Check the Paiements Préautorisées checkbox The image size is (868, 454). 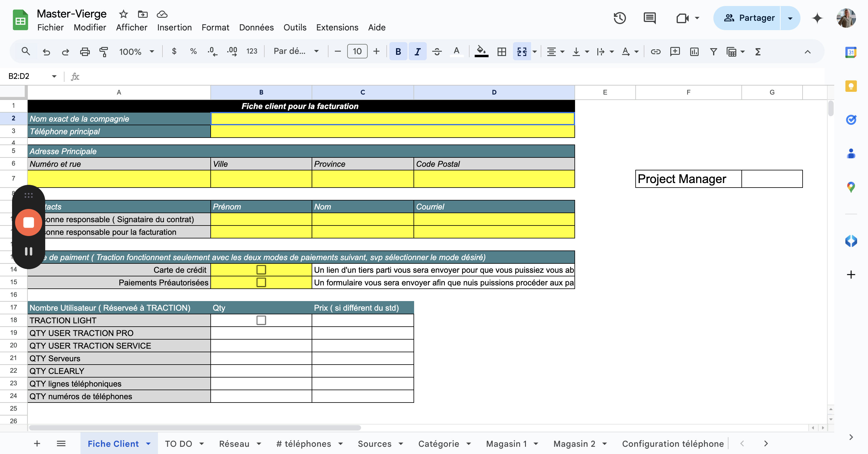click(261, 282)
